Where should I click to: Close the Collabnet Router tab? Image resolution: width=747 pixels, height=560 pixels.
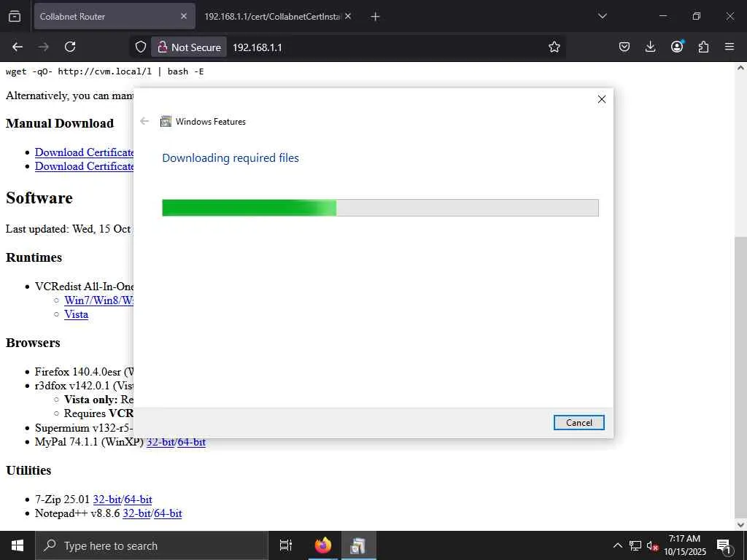[x=184, y=16]
